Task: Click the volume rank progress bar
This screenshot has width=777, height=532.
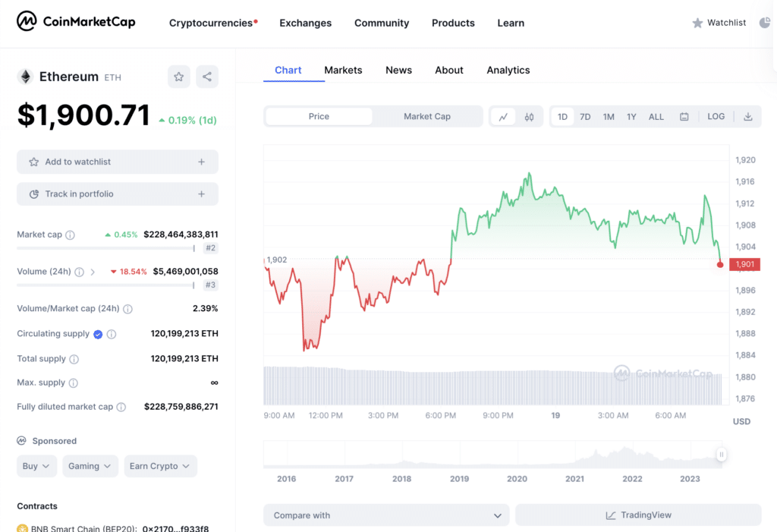Action: [x=105, y=285]
